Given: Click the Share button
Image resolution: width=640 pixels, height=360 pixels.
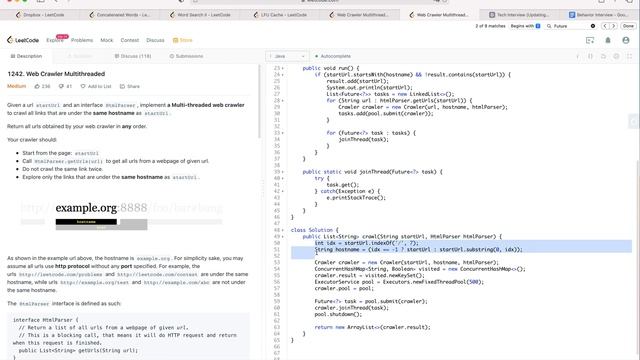Looking at the screenshot, I should coord(130,86).
